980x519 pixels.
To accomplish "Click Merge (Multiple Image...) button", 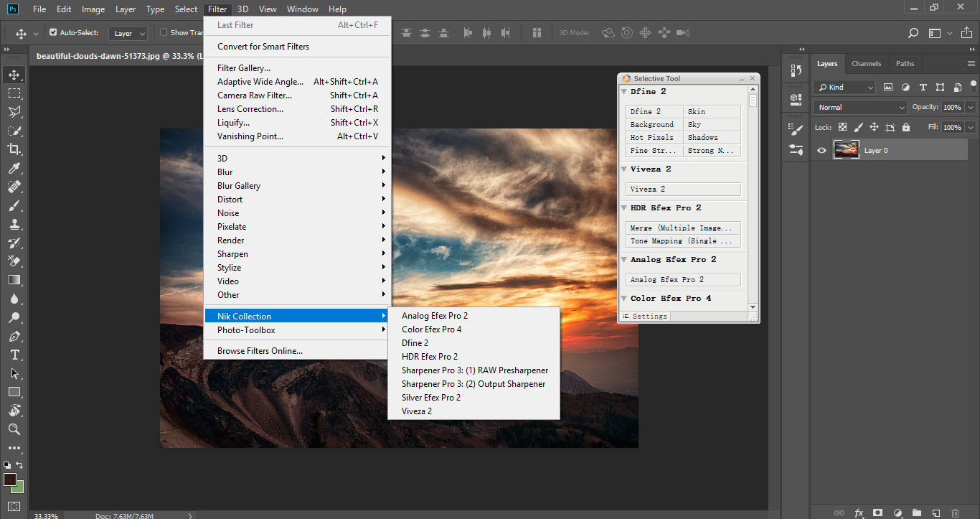I will pyautogui.click(x=683, y=228).
